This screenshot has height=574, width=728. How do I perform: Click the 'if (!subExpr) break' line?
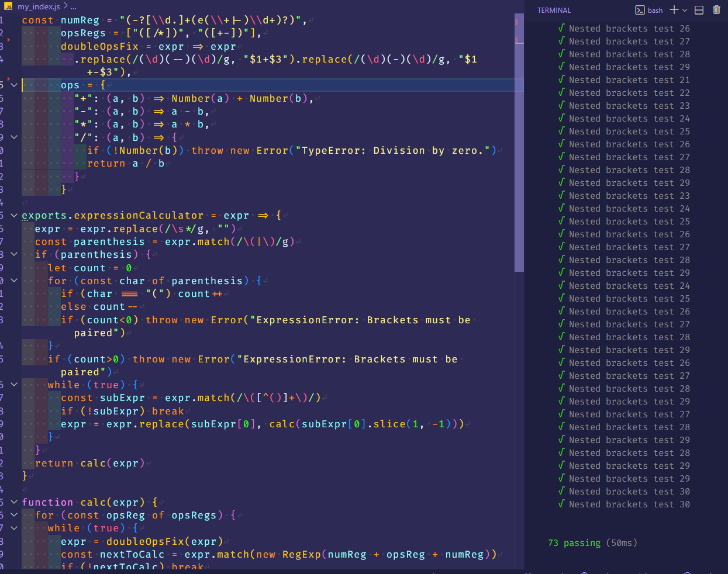tap(123, 412)
